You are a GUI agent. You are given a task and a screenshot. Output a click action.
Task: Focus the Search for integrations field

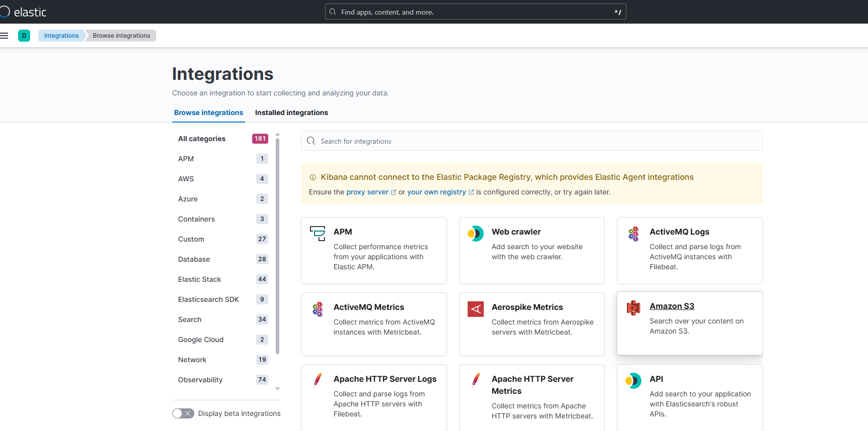[531, 141]
